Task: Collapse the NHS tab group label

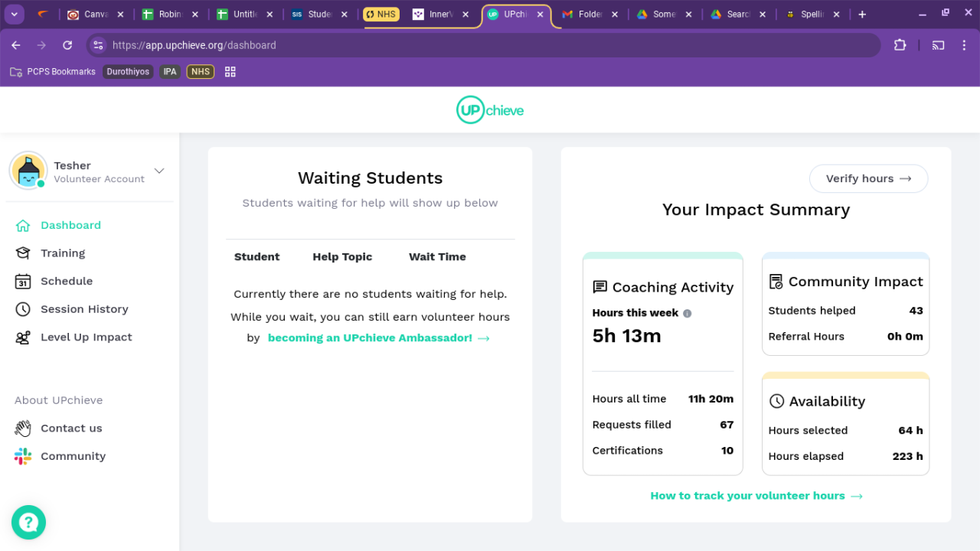Action: (381, 15)
